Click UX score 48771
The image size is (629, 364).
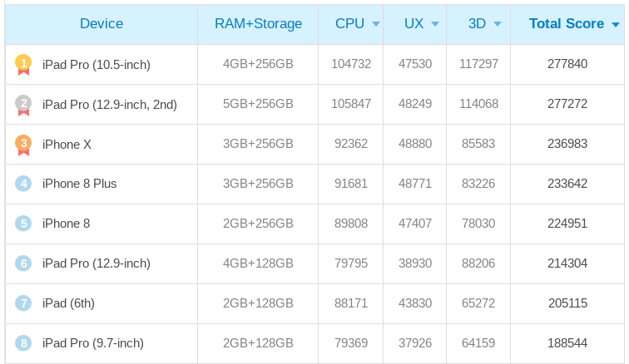tap(415, 184)
